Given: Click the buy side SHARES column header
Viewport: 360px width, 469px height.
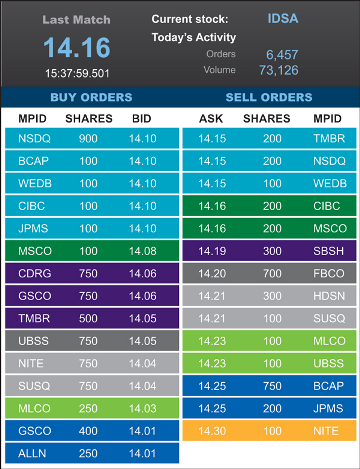Looking at the screenshot, I should (x=89, y=119).
